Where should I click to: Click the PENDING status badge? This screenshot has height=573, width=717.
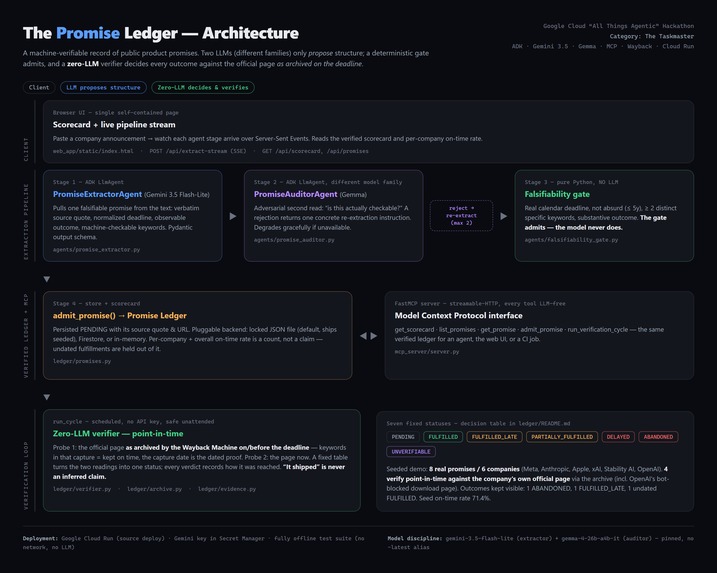point(403,437)
